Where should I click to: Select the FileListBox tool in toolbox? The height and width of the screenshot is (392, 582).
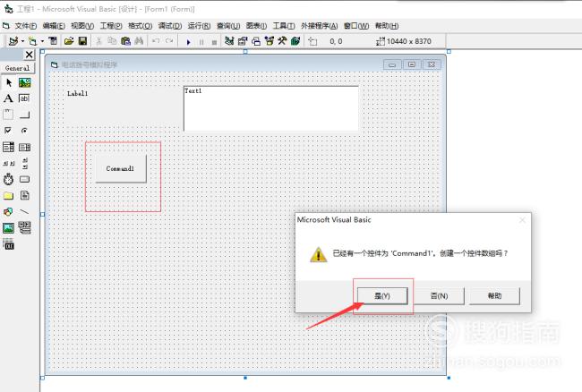24,195
